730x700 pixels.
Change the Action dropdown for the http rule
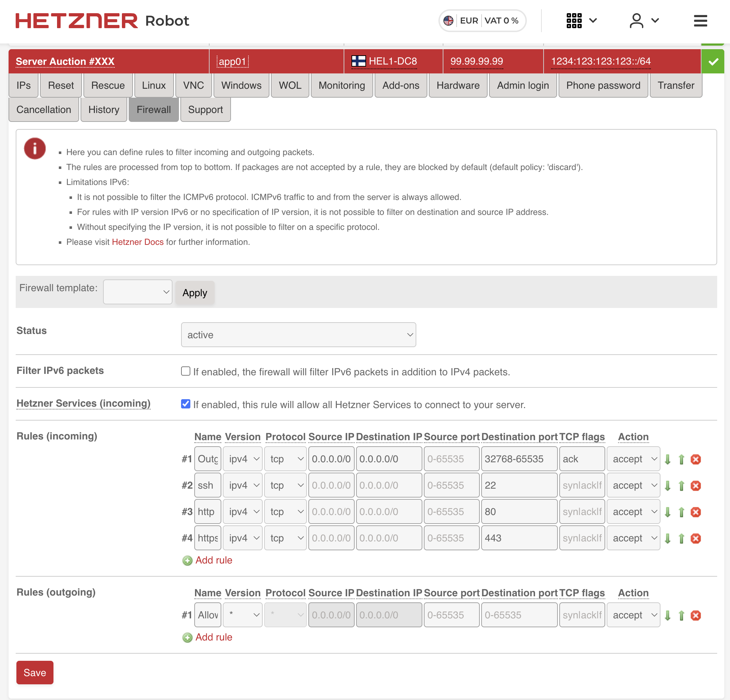(x=633, y=511)
